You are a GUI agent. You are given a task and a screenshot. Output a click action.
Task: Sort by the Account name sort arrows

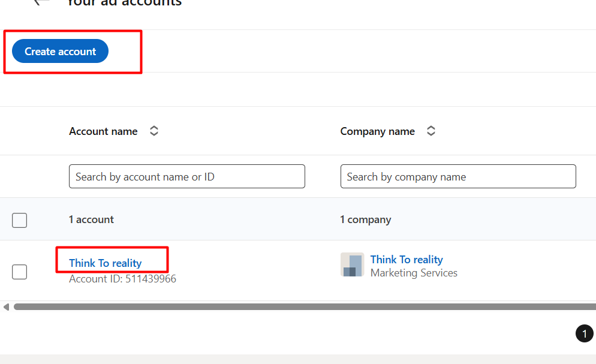(x=154, y=131)
